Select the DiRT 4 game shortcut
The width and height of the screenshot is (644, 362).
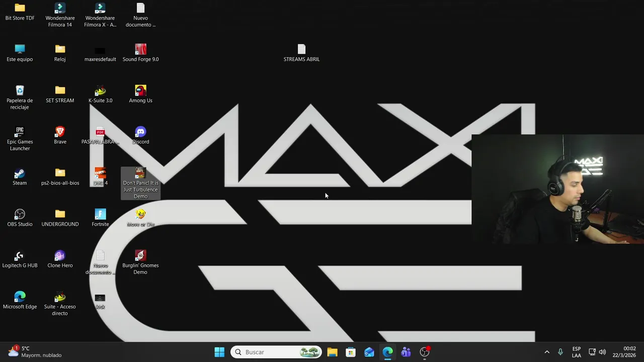(x=100, y=177)
